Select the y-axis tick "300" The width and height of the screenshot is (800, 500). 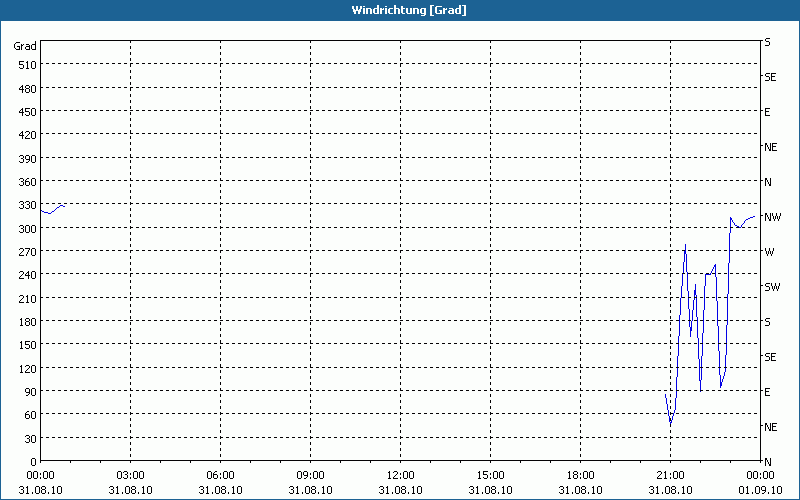[28, 229]
